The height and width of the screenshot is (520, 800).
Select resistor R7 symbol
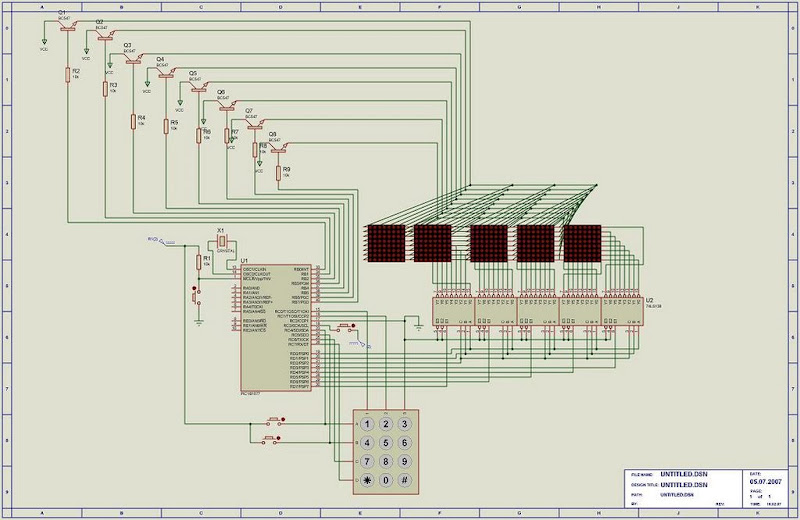(227, 135)
